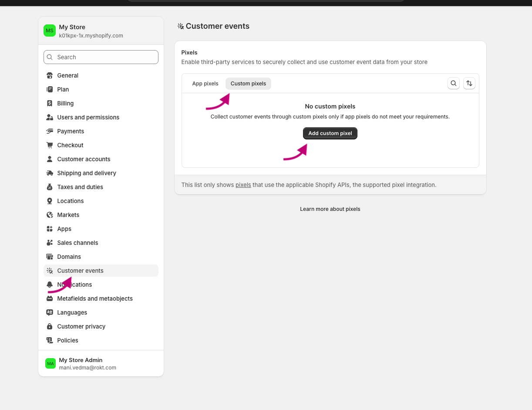Viewport: 532px width, 410px height.
Task: Open the Learn more about pixels link
Action: point(330,209)
